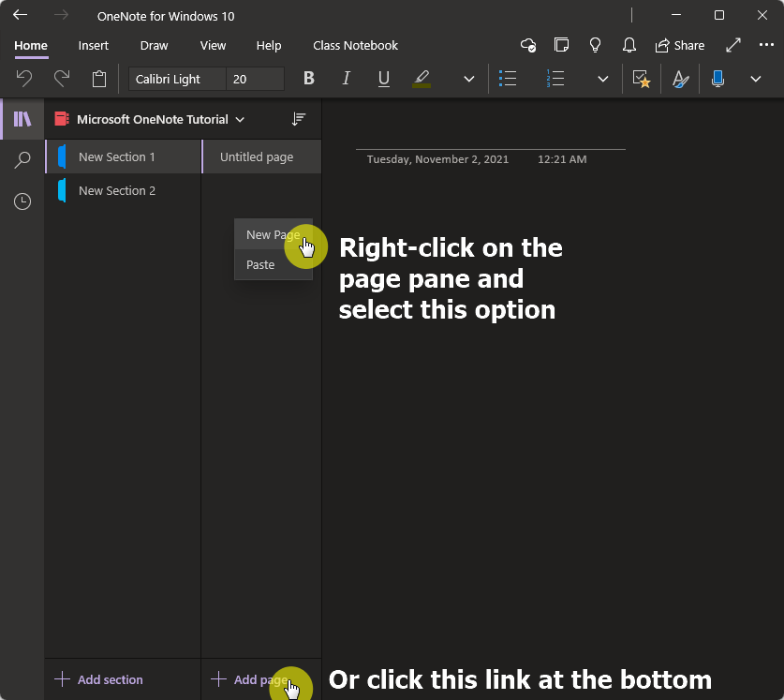Toggle italic formatting

tap(346, 79)
